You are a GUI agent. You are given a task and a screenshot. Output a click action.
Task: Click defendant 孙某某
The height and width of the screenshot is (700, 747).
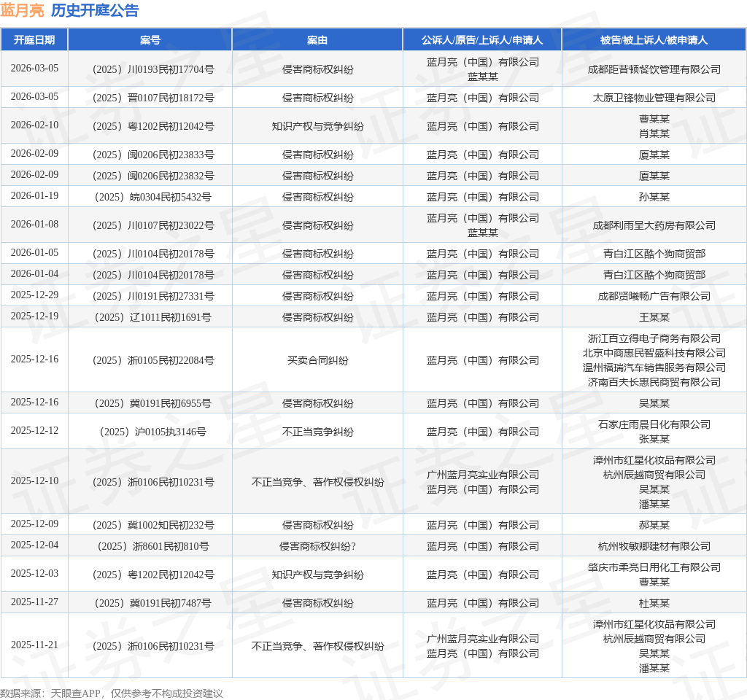654,197
